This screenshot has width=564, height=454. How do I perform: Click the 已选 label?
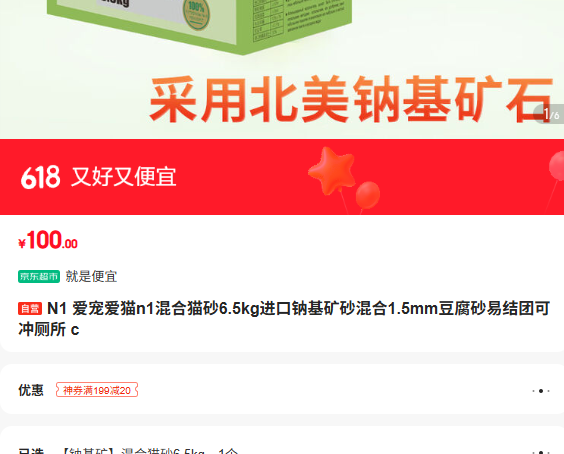click(x=31, y=451)
